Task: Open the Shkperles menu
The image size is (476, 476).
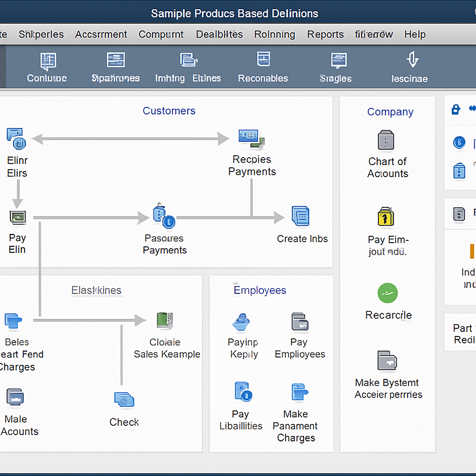Action: [41, 34]
